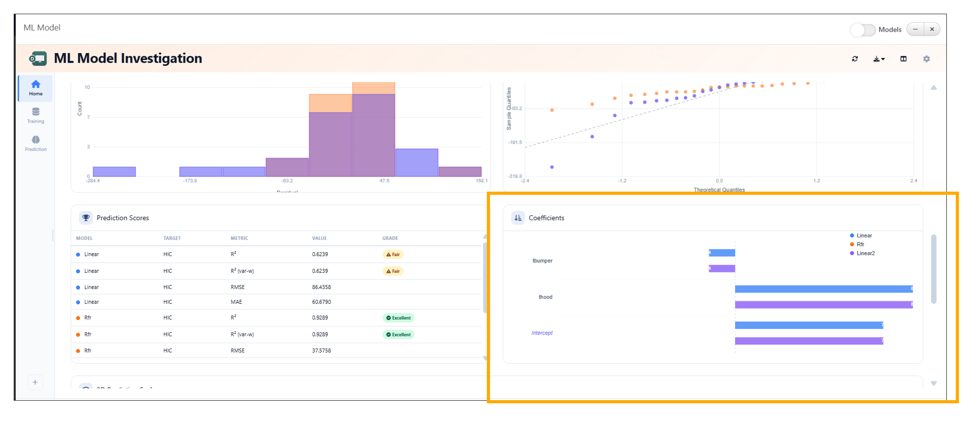Click the split-panel layout icon

point(903,59)
